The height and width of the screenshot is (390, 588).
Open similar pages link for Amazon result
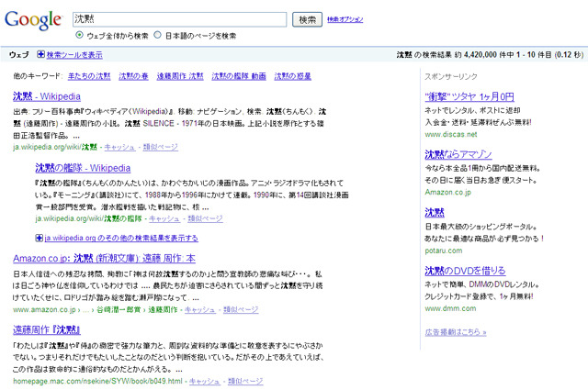pyautogui.click(x=241, y=309)
